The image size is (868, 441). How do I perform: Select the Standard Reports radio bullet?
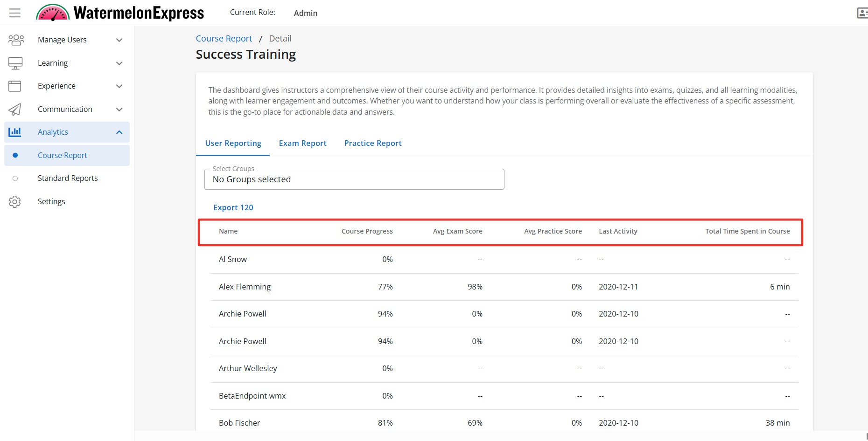[15, 179]
